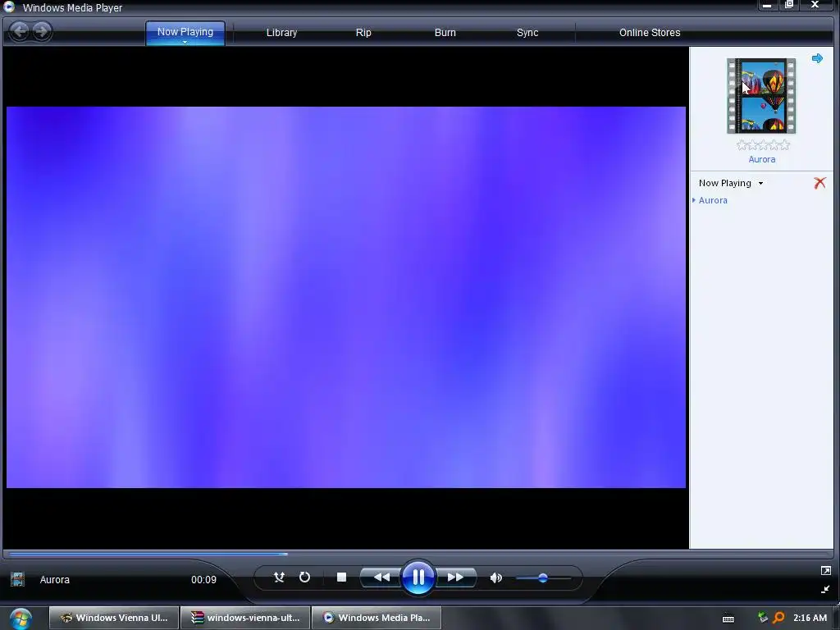Screen dimensions: 840x630
Task: Open the Start menu orb
Action: pyautogui.click(x=21, y=619)
